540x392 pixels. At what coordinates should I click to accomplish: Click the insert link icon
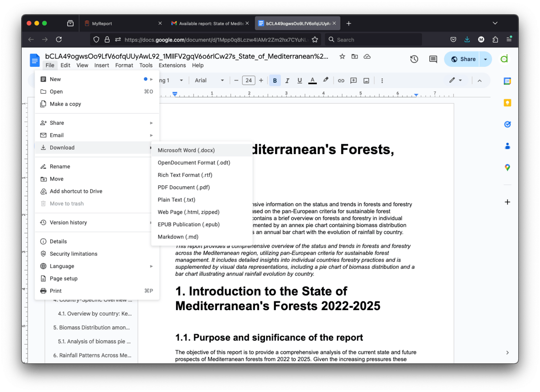coord(341,81)
